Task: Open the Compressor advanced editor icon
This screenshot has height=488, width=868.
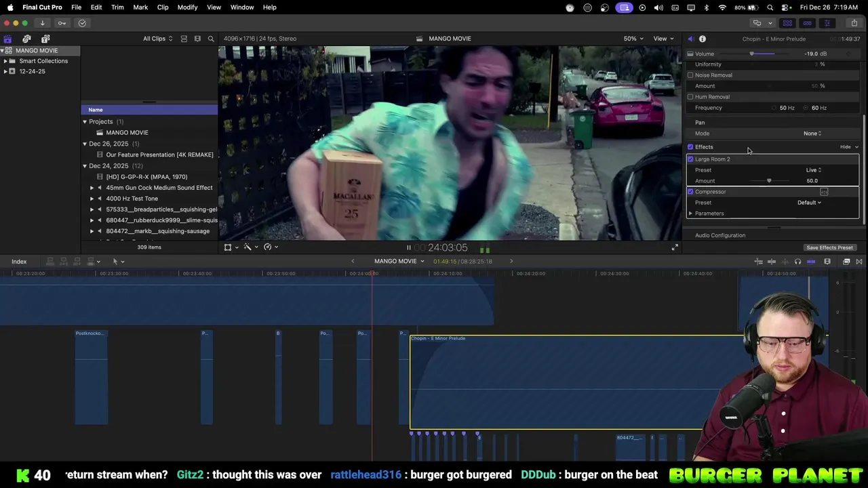Action: tap(824, 192)
